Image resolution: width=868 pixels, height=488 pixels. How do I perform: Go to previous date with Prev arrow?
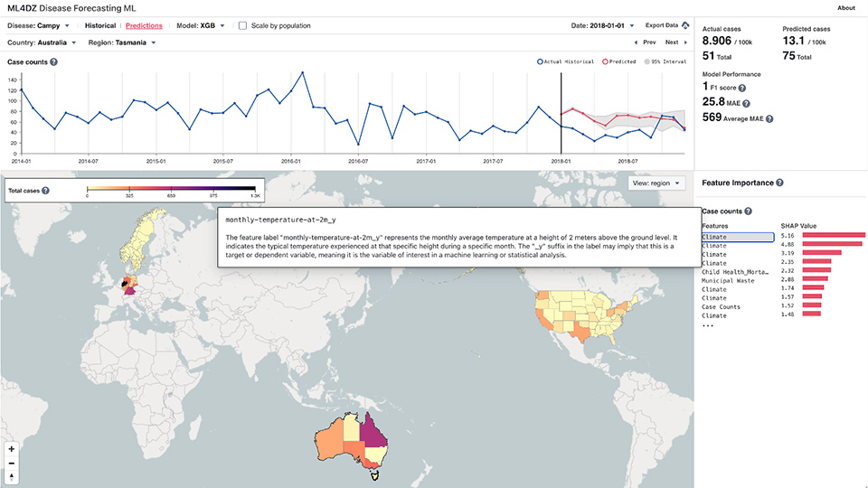(x=636, y=42)
